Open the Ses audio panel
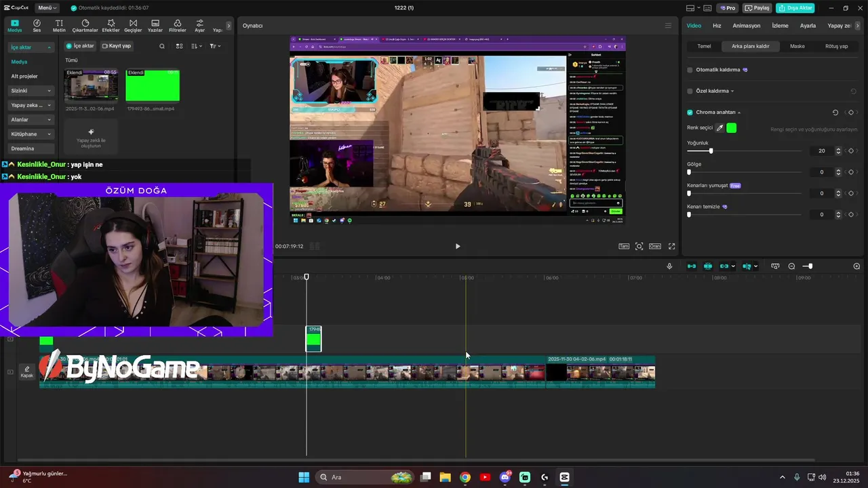This screenshot has width=868, height=488. tap(37, 26)
